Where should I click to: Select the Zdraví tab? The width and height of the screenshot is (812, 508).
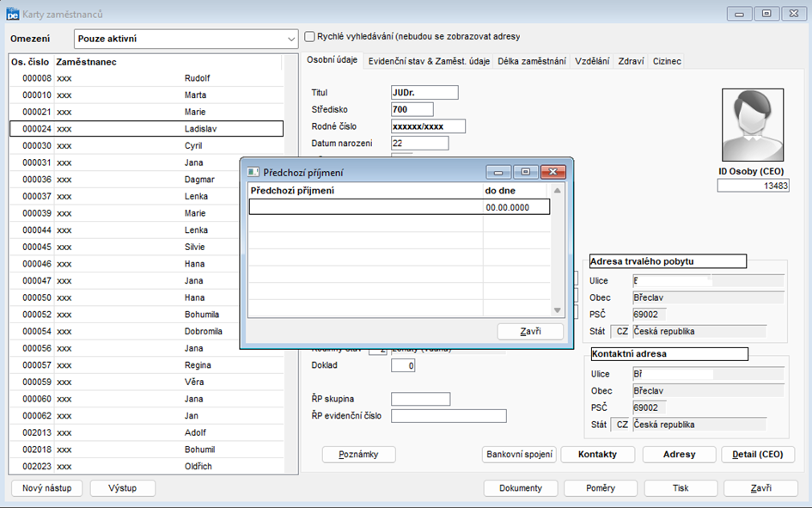coord(631,61)
